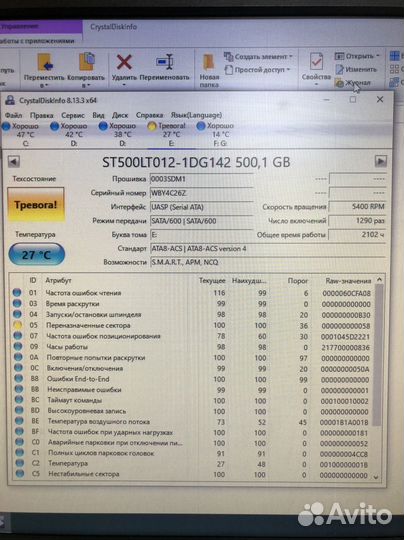Select row Переназначенные сектора
The image size is (404, 540).
(192, 325)
